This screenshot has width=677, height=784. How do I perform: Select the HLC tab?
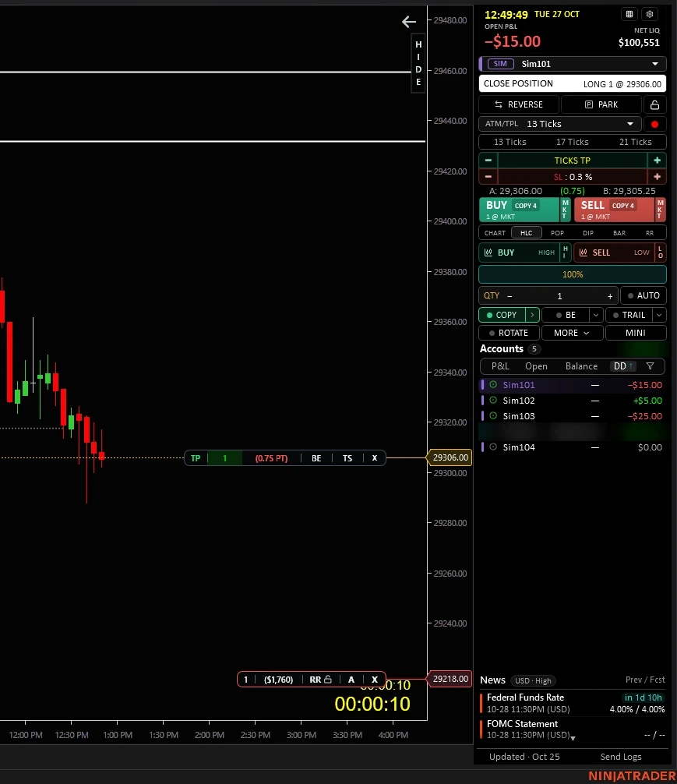[527, 233]
